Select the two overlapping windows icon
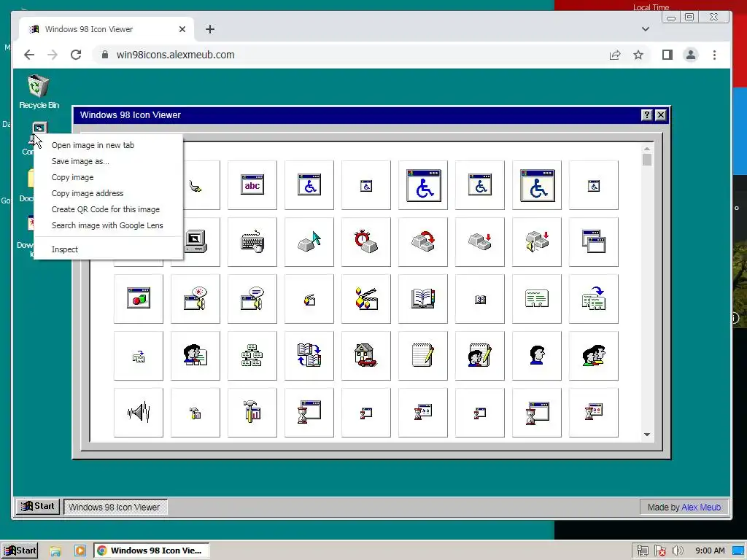Image resolution: width=747 pixels, height=560 pixels. click(x=593, y=241)
